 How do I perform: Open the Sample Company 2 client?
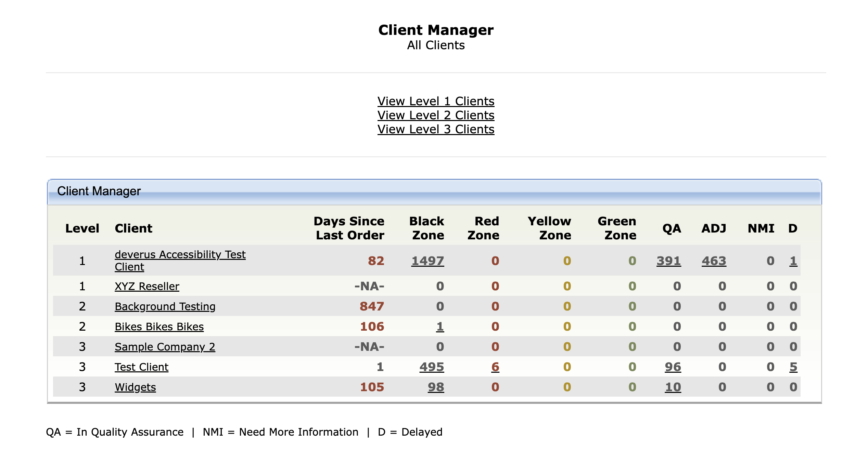click(x=165, y=347)
